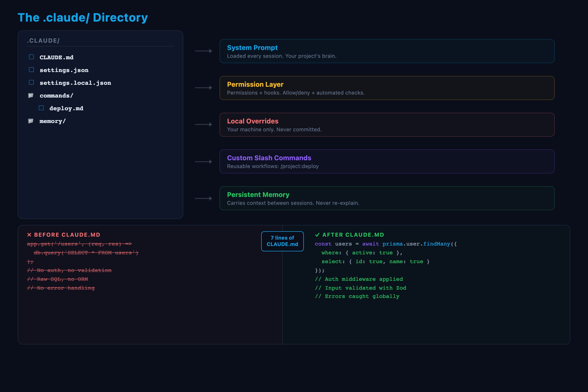The height and width of the screenshot is (392, 588).
Task: Click the arrow pointing to Custom Slash Commands
Action: coord(203,161)
